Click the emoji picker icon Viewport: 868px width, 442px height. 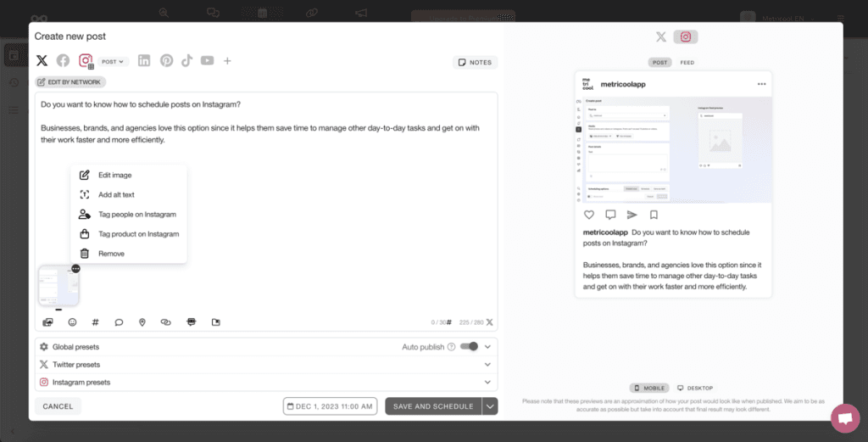pos(72,322)
